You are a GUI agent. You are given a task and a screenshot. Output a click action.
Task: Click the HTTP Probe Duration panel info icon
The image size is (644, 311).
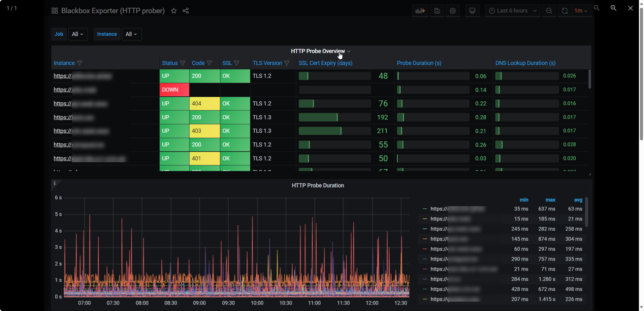pyautogui.click(x=55, y=183)
